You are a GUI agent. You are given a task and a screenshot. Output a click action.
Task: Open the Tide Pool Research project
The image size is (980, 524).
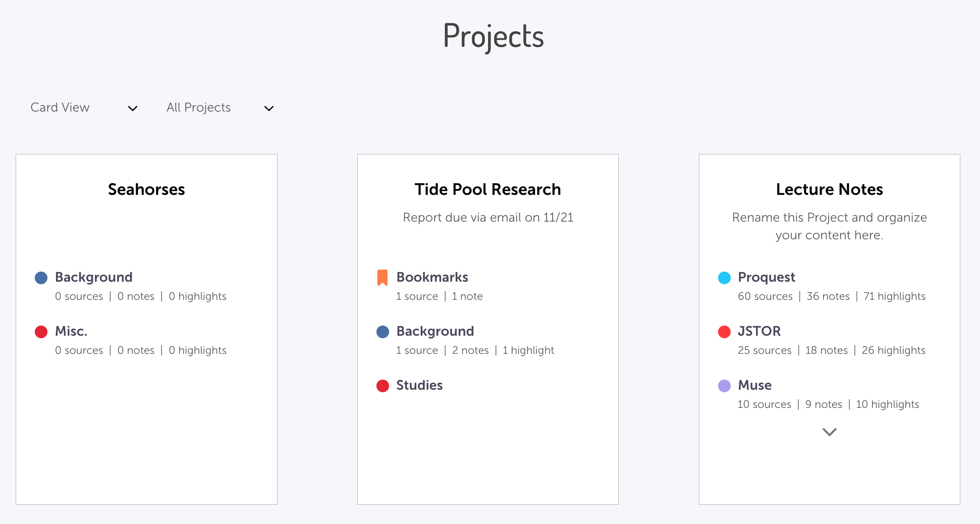(x=487, y=189)
